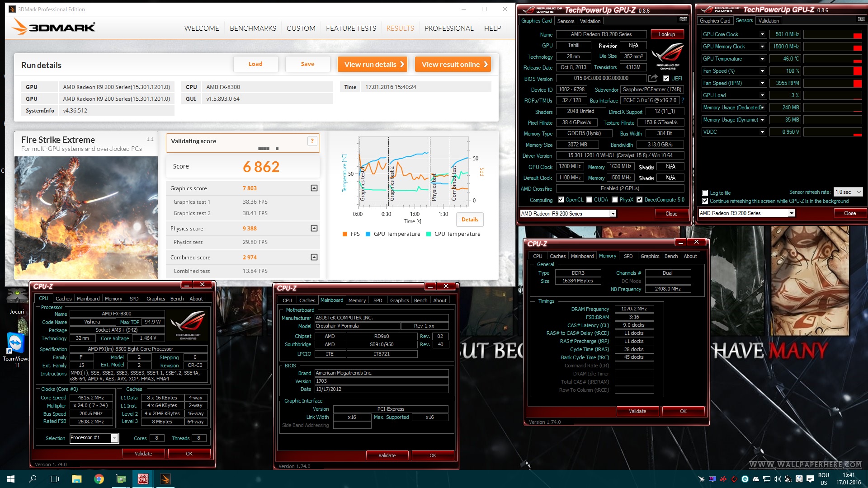This screenshot has width=868, height=488.
Task: Open File Explorer from the taskbar
Action: click(76, 479)
